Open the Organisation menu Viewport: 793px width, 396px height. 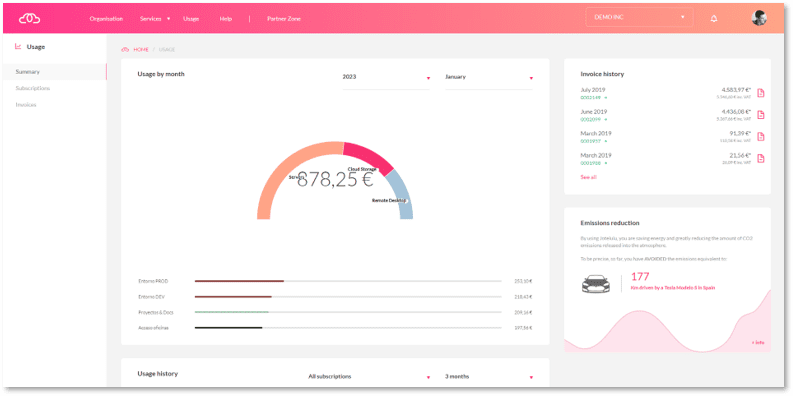pos(106,19)
